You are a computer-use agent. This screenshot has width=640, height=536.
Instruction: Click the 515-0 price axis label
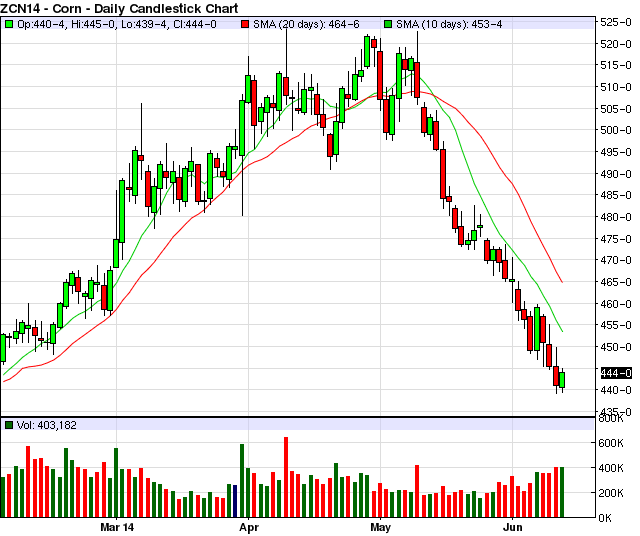point(616,65)
